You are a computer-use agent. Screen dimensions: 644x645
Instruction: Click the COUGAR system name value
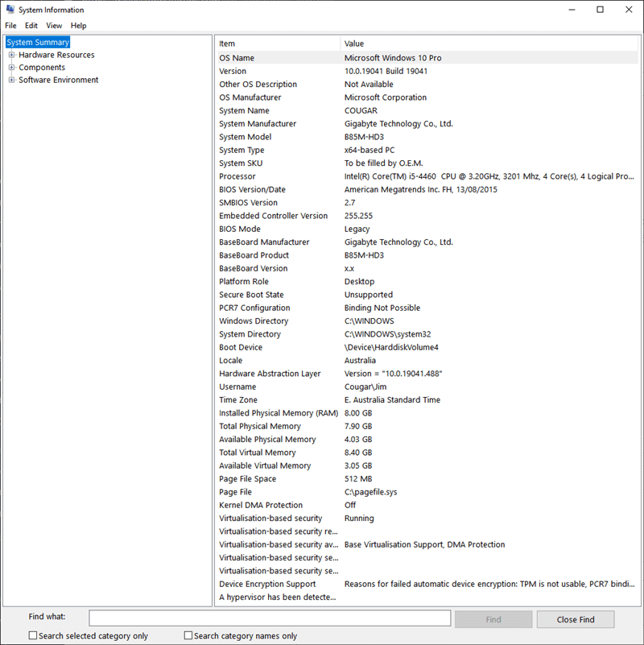click(x=361, y=110)
